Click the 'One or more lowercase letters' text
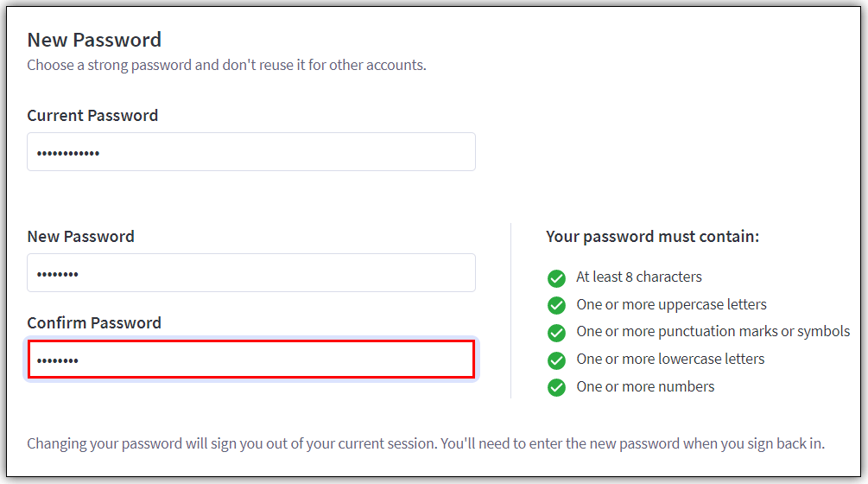The height and width of the screenshot is (484, 868). [670, 360]
